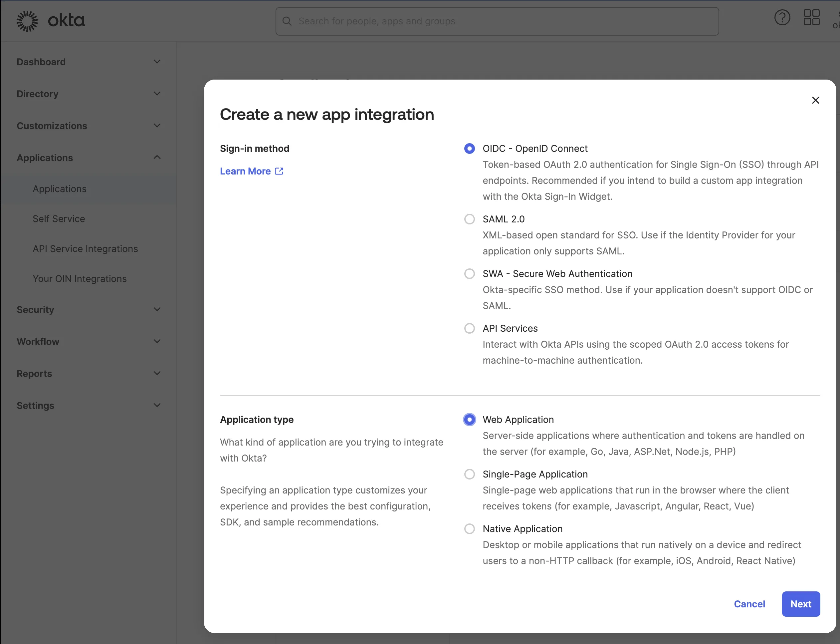Open the help question mark icon
Image resolution: width=840 pixels, height=644 pixels.
[782, 17]
